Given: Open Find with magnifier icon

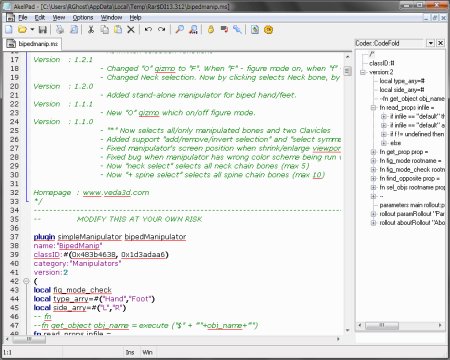Looking at the screenshot, I should pos(179,30).
